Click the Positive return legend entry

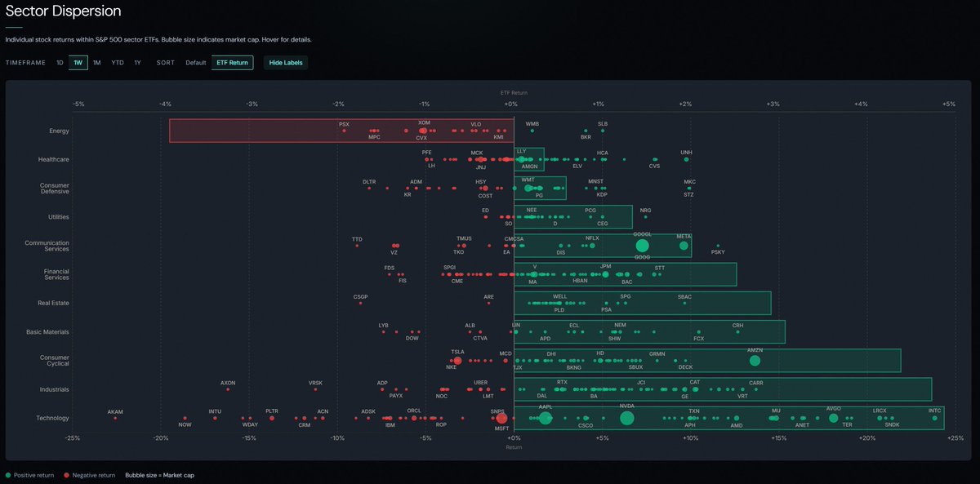tap(29, 475)
